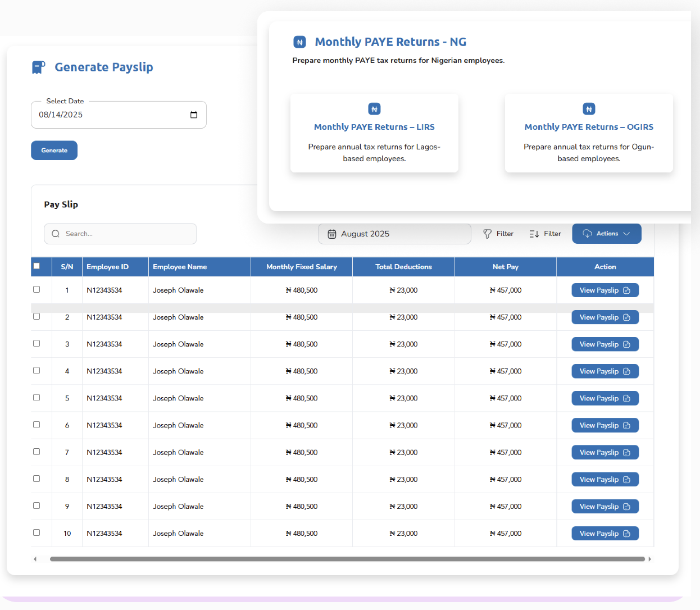View Payslip for row 5
Viewport: 700px width, 610px height.
pyautogui.click(x=605, y=398)
